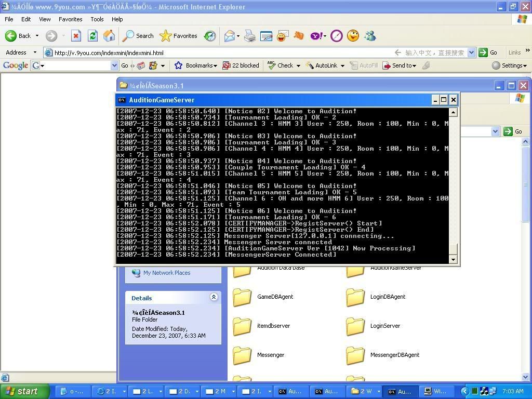
Task: Refresh the page in Internet Explorer
Action: 92,36
